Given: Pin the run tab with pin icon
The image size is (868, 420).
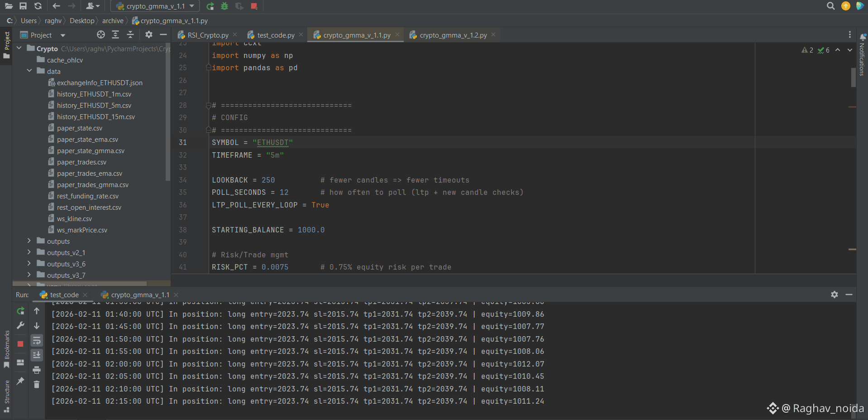Looking at the screenshot, I should tap(20, 381).
